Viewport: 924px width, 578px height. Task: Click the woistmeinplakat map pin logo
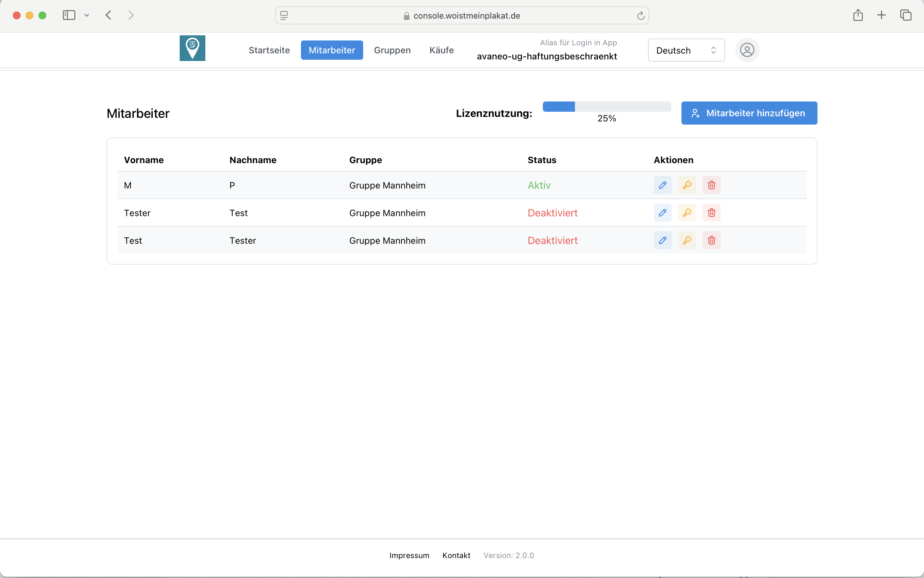(x=193, y=48)
